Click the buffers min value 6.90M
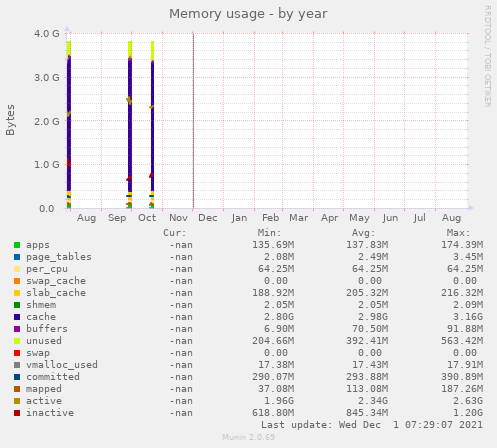Viewport: 497px width, 448px height. 279,329
